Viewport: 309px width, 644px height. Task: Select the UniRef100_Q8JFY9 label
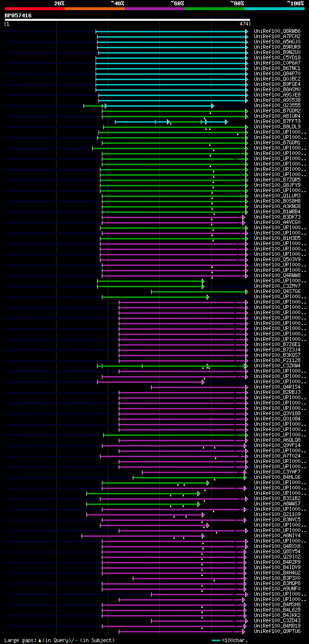(277, 185)
